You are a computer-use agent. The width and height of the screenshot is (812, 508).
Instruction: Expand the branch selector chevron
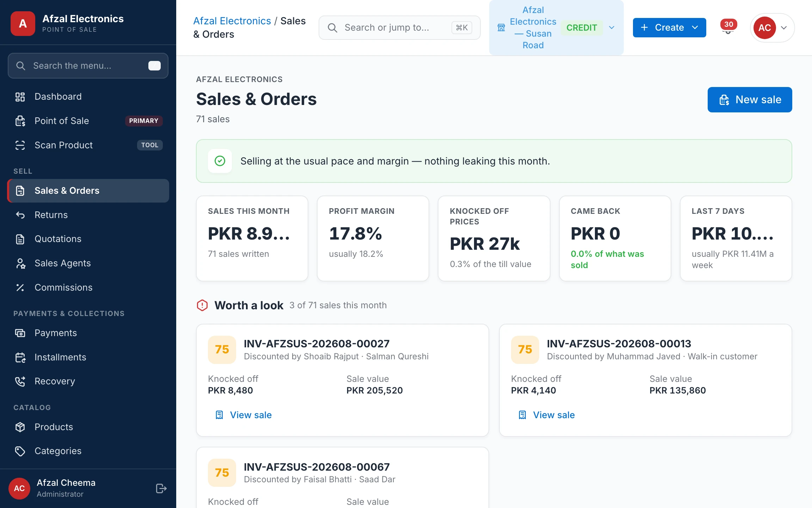click(612, 27)
